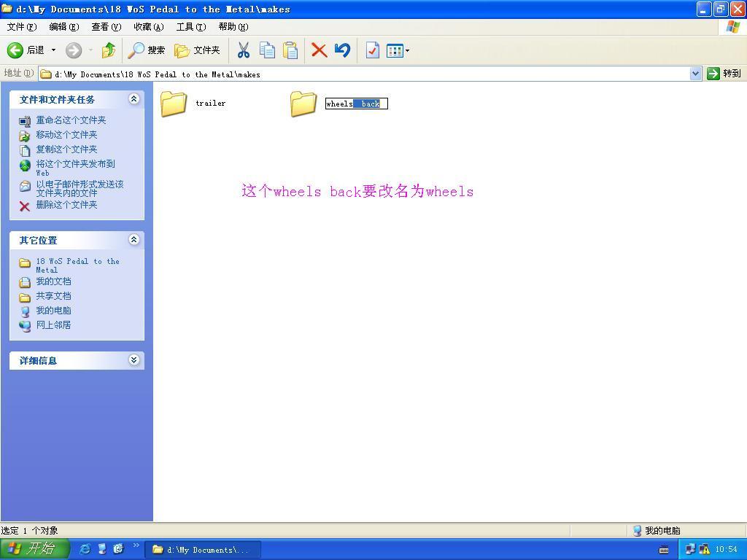Collapse the 文件和文件夹任务 panel
Image resolution: width=747 pixels, height=560 pixels.
pyautogui.click(x=133, y=99)
